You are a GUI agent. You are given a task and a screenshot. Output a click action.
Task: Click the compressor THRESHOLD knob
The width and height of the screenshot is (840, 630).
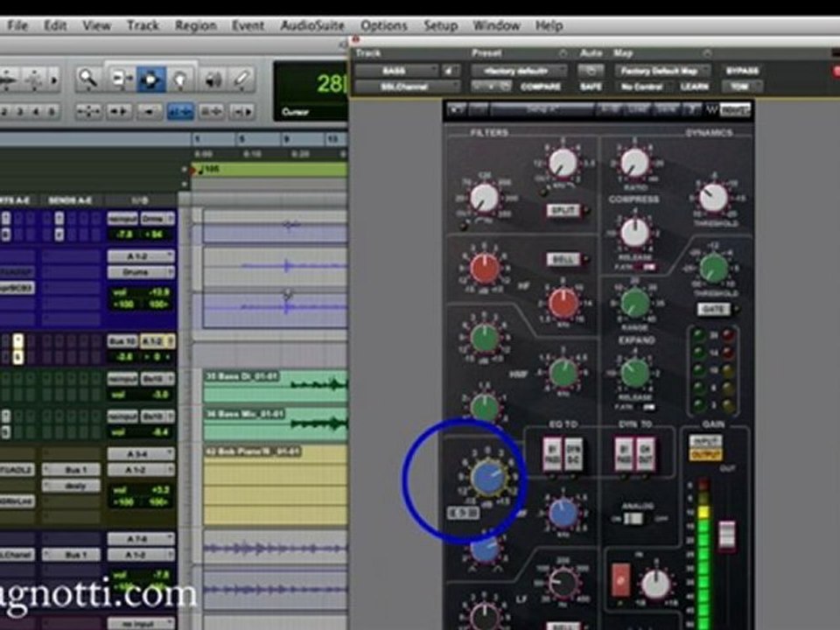click(715, 197)
